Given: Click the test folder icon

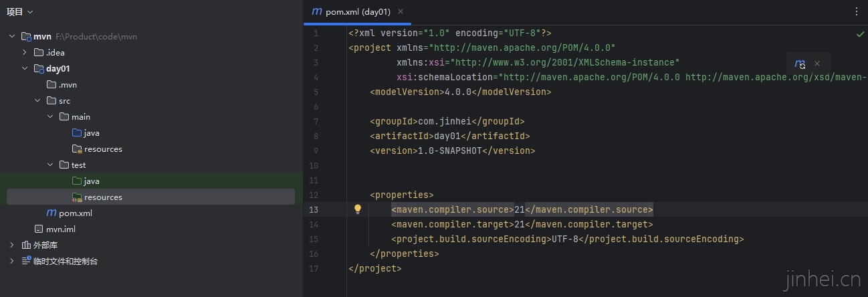Looking at the screenshot, I should click(64, 165).
